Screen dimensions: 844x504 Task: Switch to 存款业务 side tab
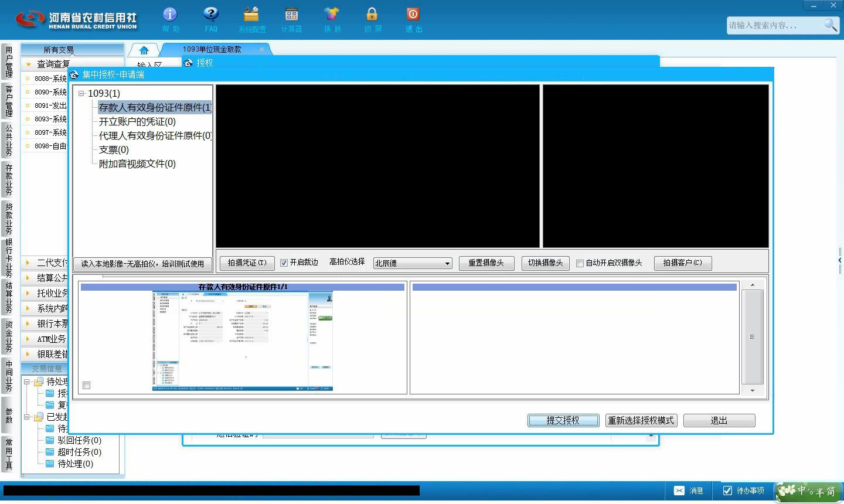pyautogui.click(x=8, y=179)
